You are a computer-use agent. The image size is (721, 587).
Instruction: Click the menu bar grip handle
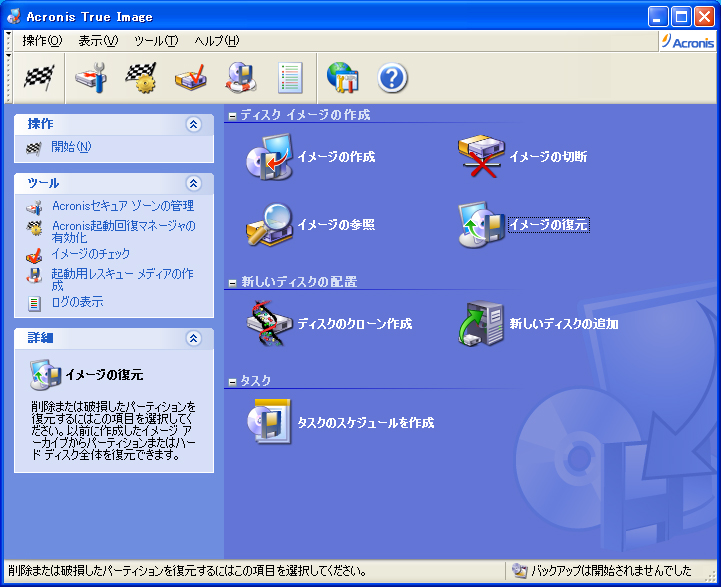click(x=8, y=41)
